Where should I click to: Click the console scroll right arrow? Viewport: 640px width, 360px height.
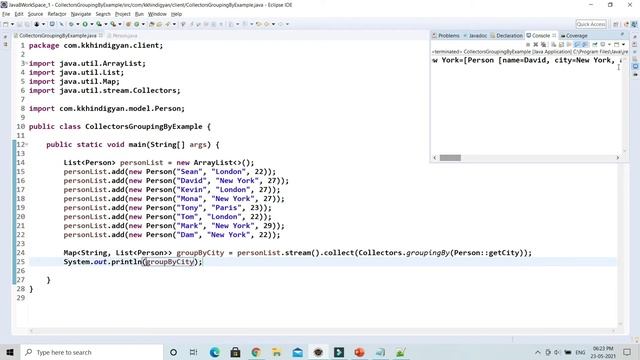pos(618,158)
